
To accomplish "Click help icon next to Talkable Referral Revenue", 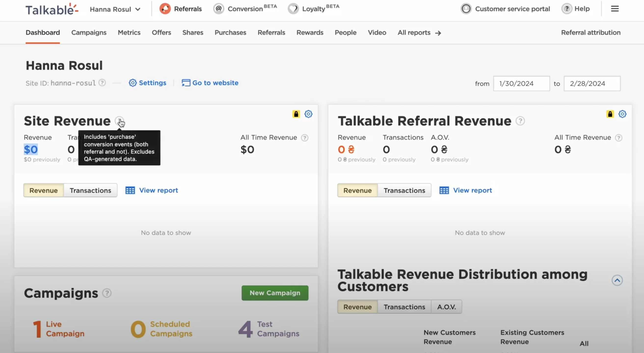I will click(x=520, y=121).
